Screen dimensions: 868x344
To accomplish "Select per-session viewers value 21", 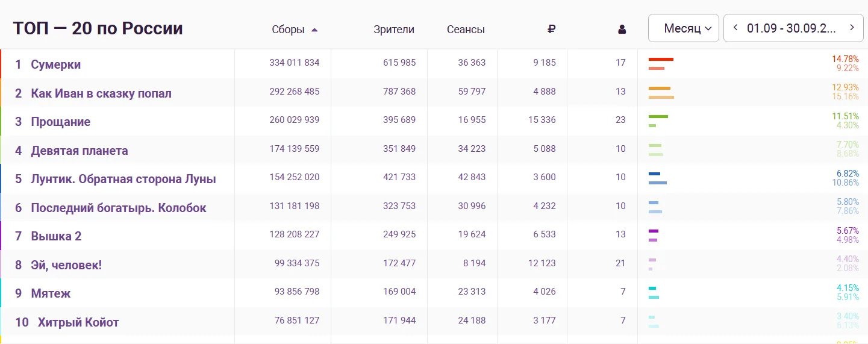I will (621, 263).
